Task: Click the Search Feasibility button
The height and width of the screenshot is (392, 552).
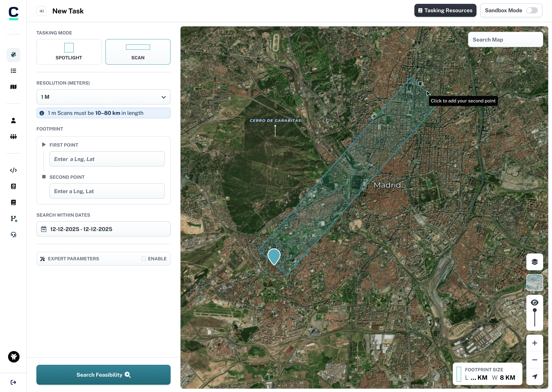Action: pos(103,375)
